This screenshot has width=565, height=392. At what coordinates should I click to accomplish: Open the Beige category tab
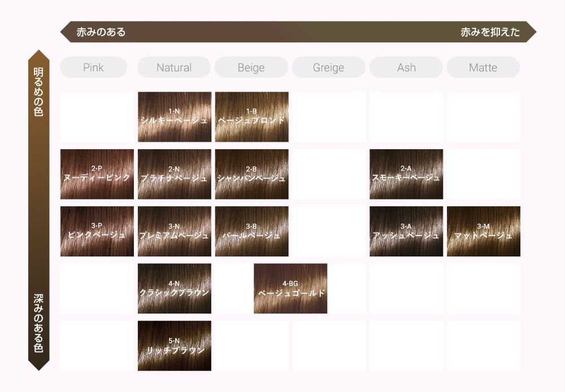(x=251, y=67)
